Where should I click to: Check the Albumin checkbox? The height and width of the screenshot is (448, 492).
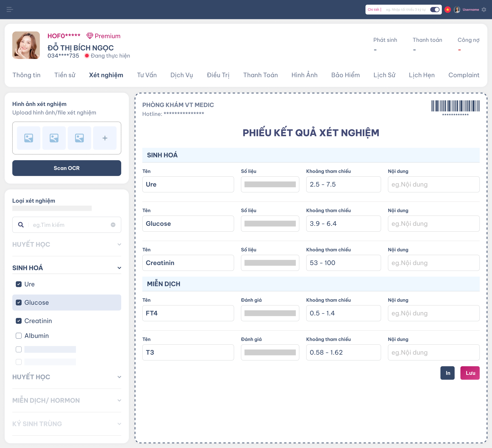[x=19, y=336]
